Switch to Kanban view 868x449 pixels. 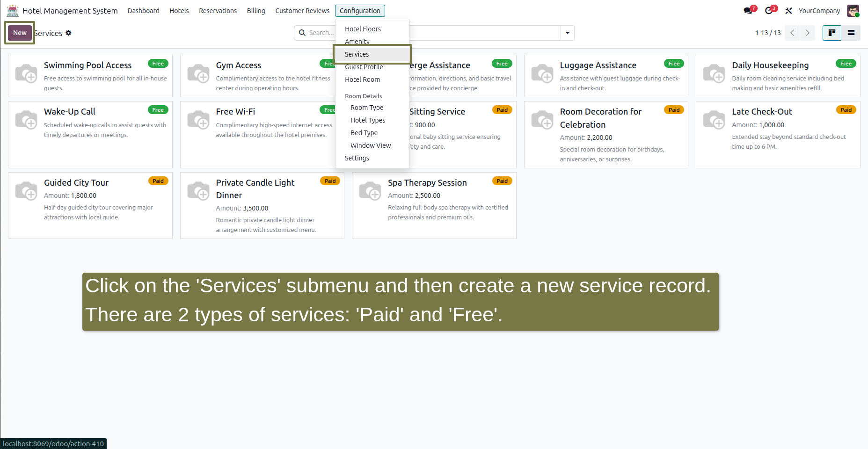click(x=832, y=33)
